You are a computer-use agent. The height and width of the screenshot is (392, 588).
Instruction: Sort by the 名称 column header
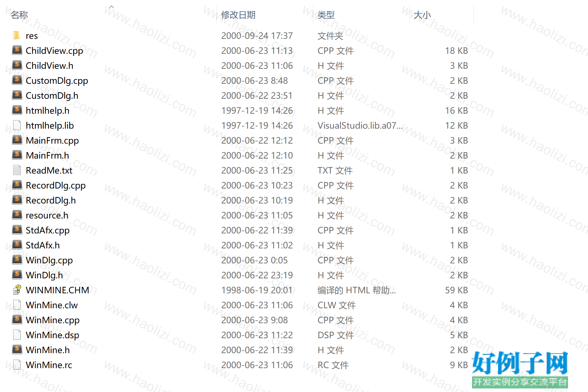point(19,15)
